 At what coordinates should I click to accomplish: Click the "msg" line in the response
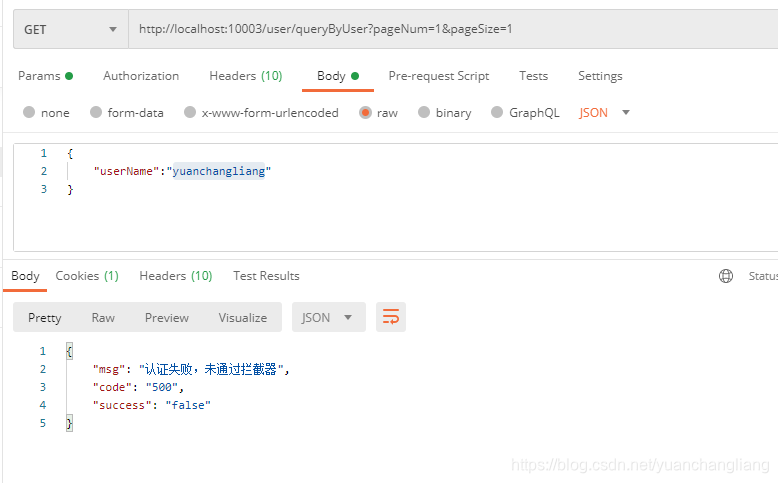click(x=191, y=369)
